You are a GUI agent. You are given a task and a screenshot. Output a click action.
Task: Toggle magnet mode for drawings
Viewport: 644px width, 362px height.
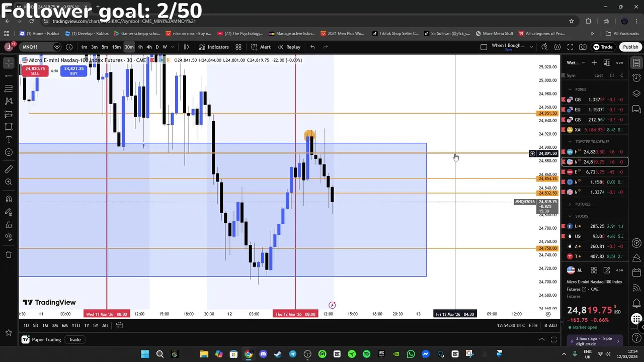(x=9, y=199)
